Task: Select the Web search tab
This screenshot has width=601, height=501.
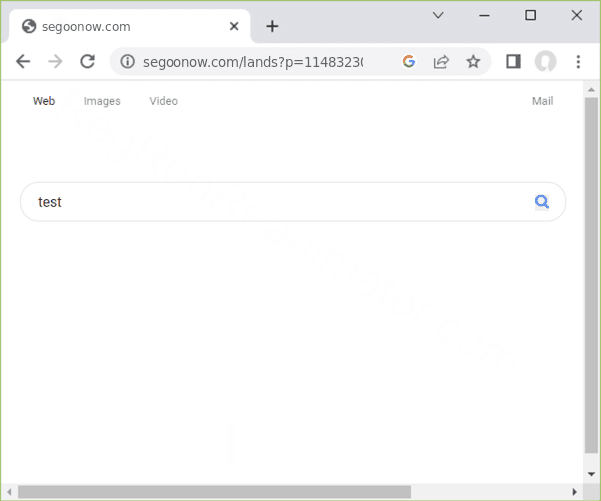Action: point(44,101)
